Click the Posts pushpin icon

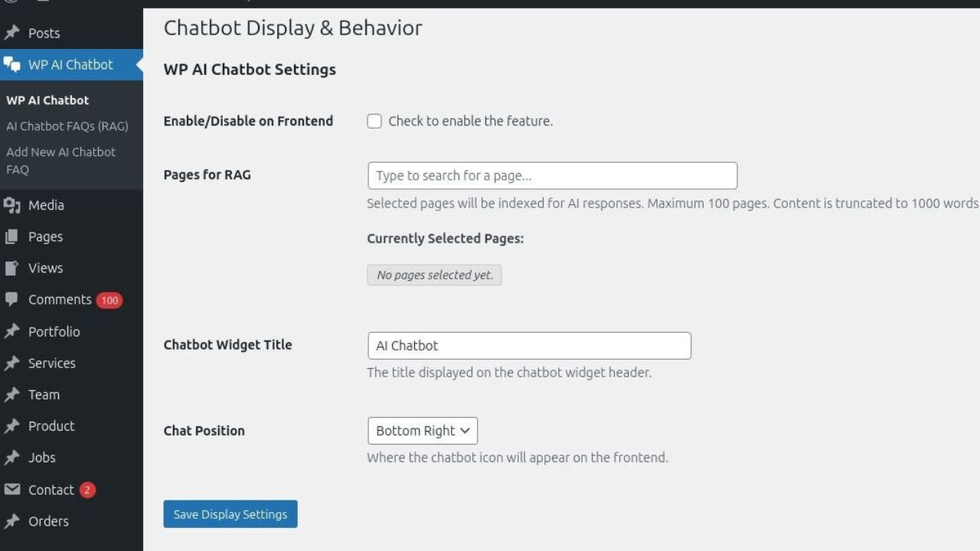tap(11, 33)
